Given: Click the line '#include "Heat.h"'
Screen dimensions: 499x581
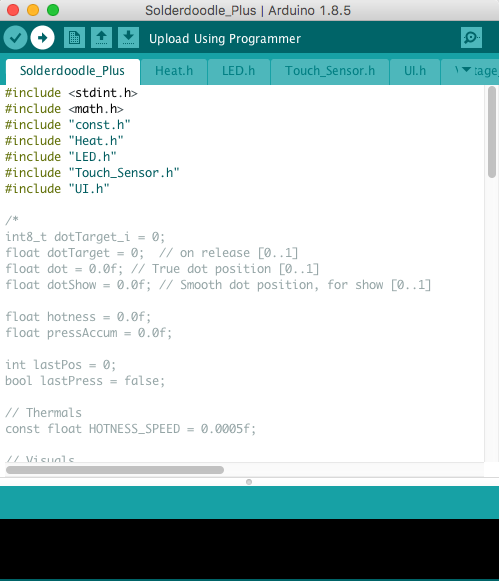Looking at the screenshot, I should (64, 140).
